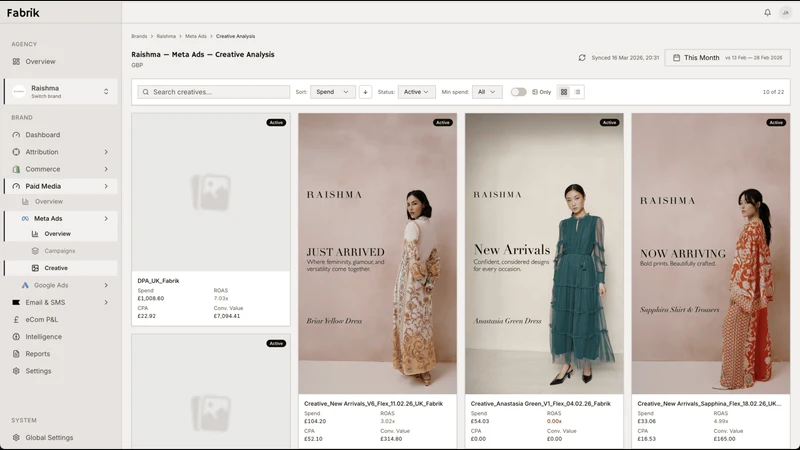Open the Raishma brand switcher

coord(61,91)
